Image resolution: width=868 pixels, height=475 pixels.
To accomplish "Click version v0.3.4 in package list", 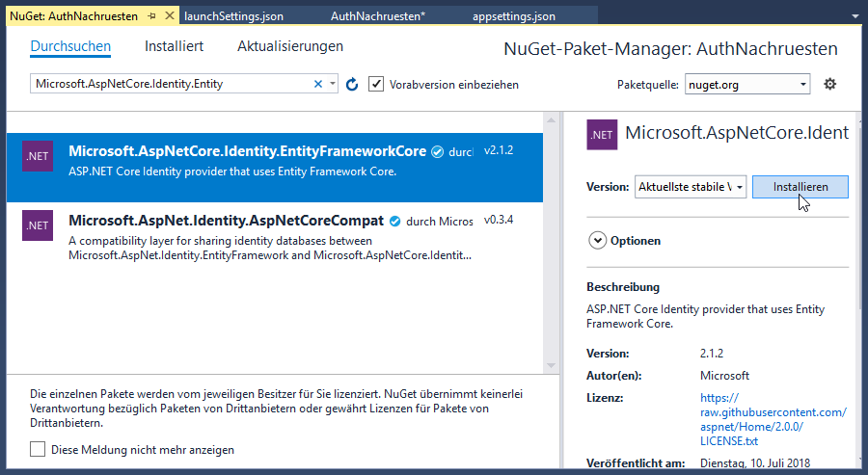I will (x=499, y=220).
